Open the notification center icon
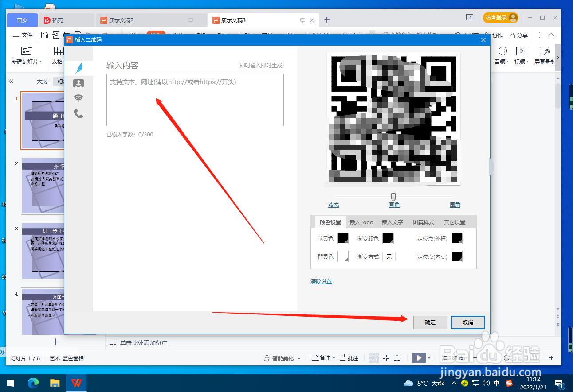The height and width of the screenshot is (392, 573). click(559, 383)
